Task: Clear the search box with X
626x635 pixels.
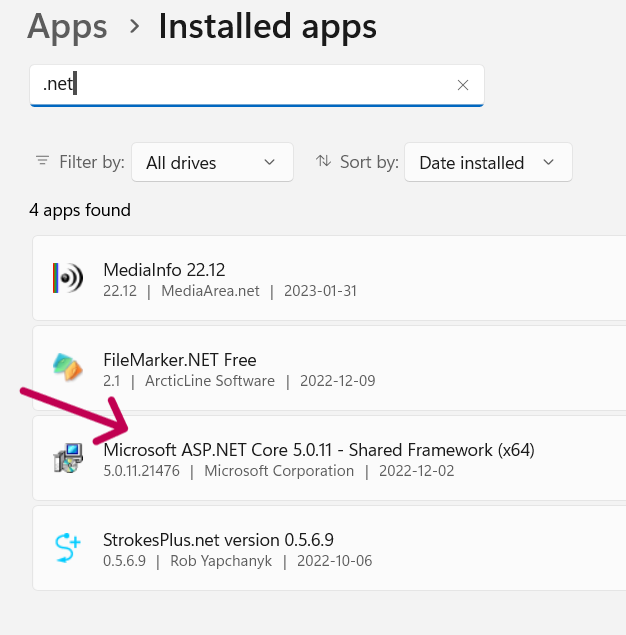Action: click(x=463, y=85)
